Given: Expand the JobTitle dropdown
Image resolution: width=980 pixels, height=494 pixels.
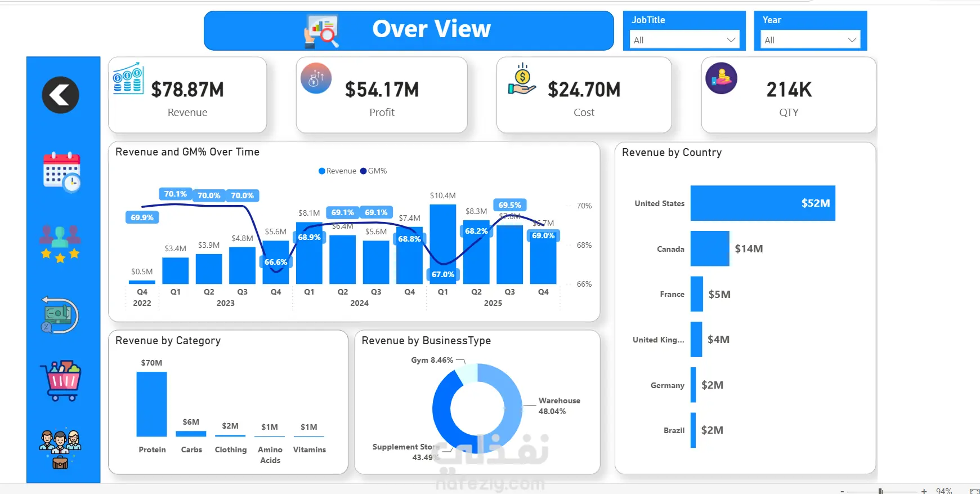Looking at the screenshot, I should 684,39.
